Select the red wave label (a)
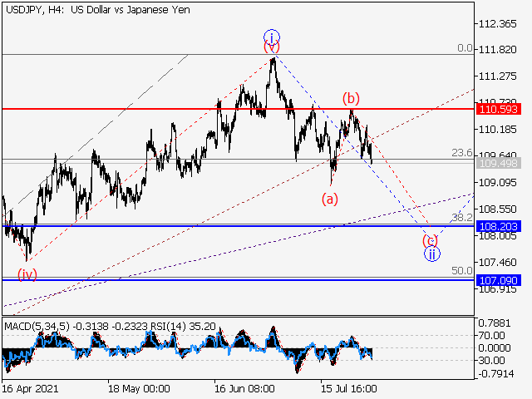This screenshot has width=532, height=399. coord(330,199)
